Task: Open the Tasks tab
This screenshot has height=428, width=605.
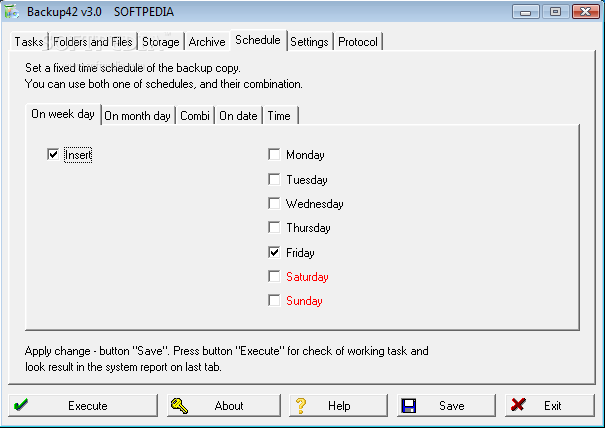Action: [x=29, y=41]
